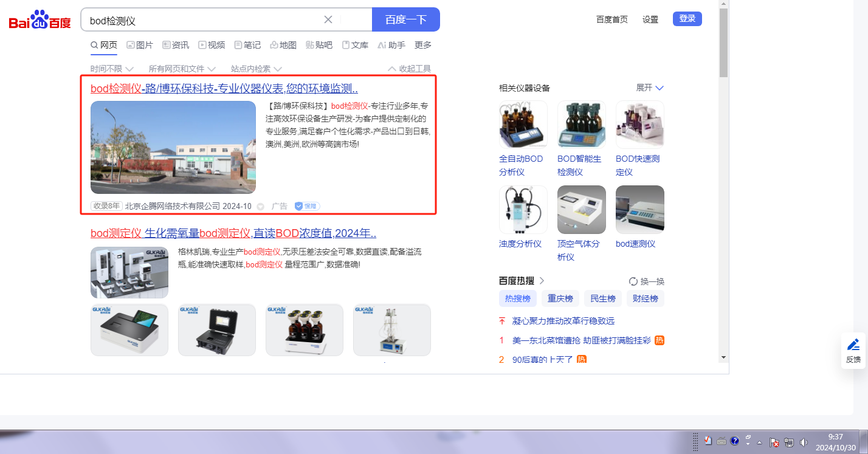Open the GLKRUI brown bottles instrument image

(x=305, y=330)
